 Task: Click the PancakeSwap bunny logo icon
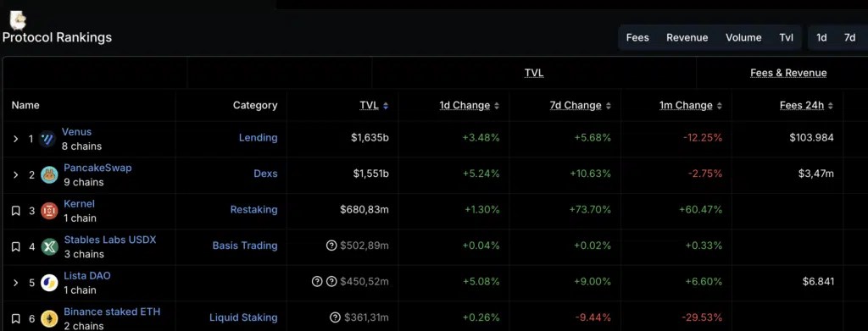[x=49, y=175]
